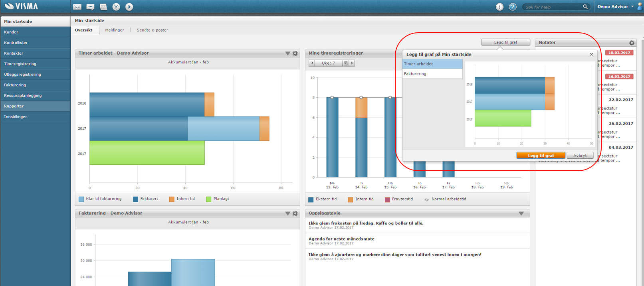Click Avbryt to cancel dialog
This screenshot has height=286, width=644.
(x=580, y=156)
